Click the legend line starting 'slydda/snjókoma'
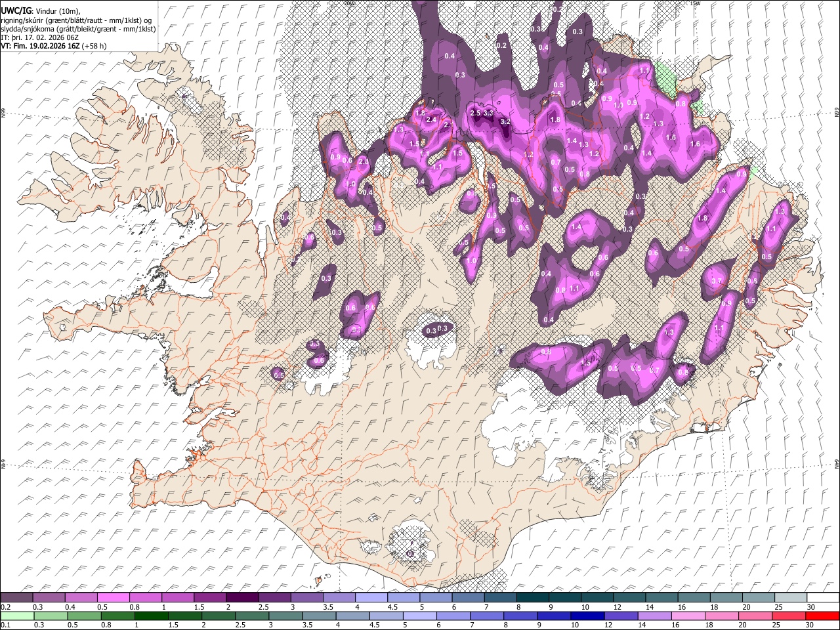Image resolution: width=840 pixels, height=630 pixels. tap(77, 29)
